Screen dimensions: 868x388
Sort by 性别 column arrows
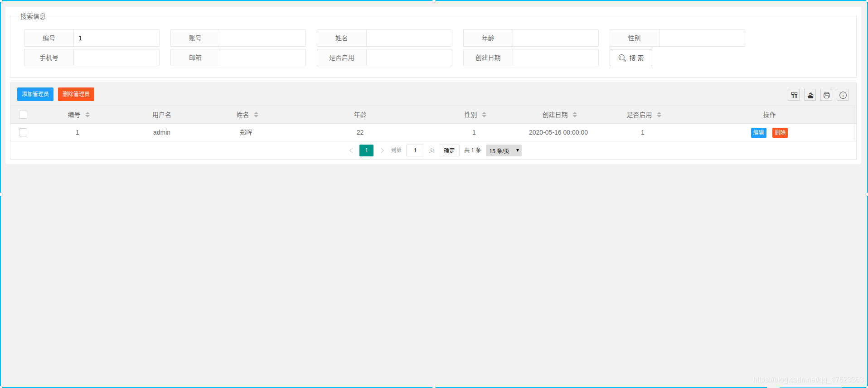click(x=484, y=115)
